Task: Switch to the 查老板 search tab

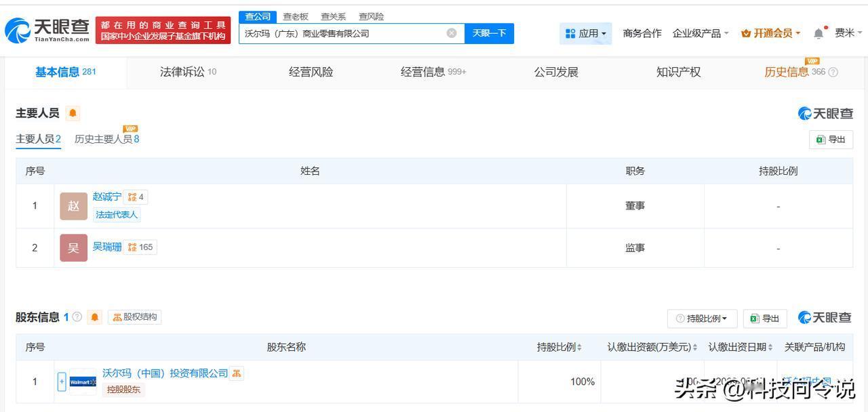Action: pyautogui.click(x=296, y=16)
